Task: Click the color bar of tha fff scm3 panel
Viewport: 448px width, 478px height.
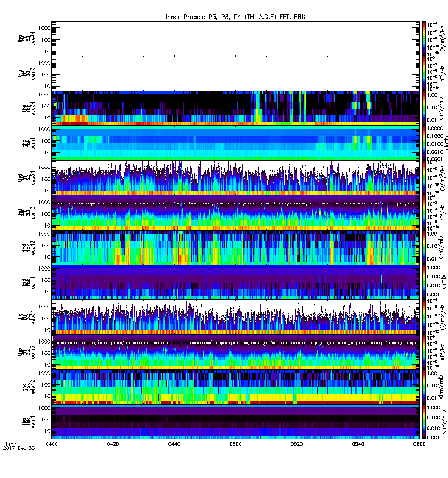Action: 424,73
